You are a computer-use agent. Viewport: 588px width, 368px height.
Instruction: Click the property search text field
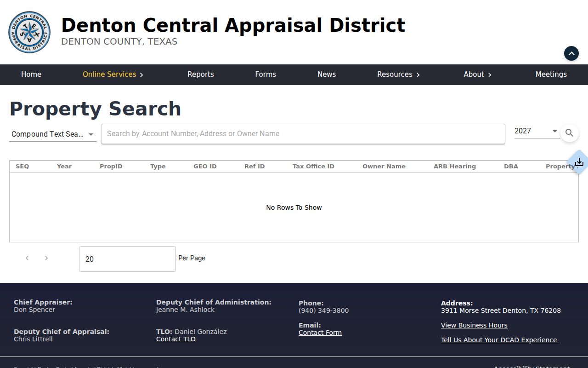tap(303, 134)
